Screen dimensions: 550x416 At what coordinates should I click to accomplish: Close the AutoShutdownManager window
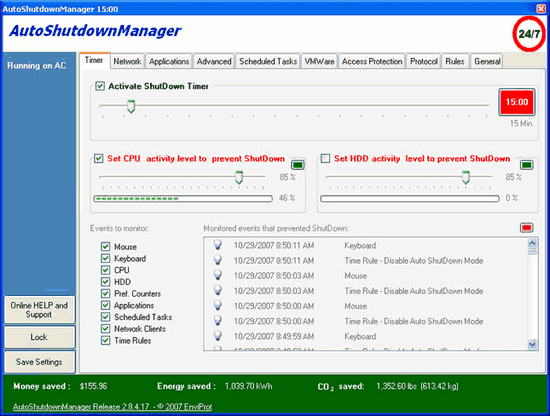click(x=541, y=8)
